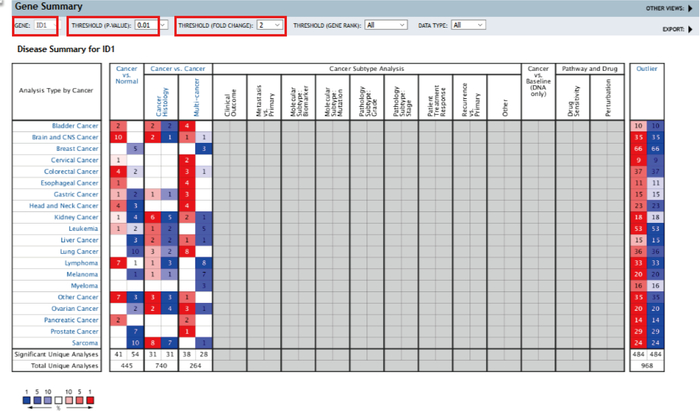The width and height of the screenshot is (700, 411).
Task: Click the Other Views arrow icon
Action: (x=690, y=8)
